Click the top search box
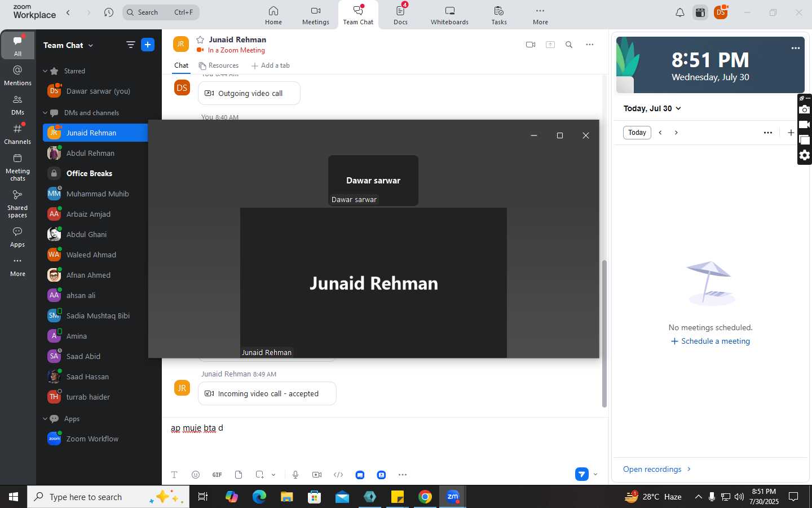The width and height of the screenshot is (812, 508). 161,12
